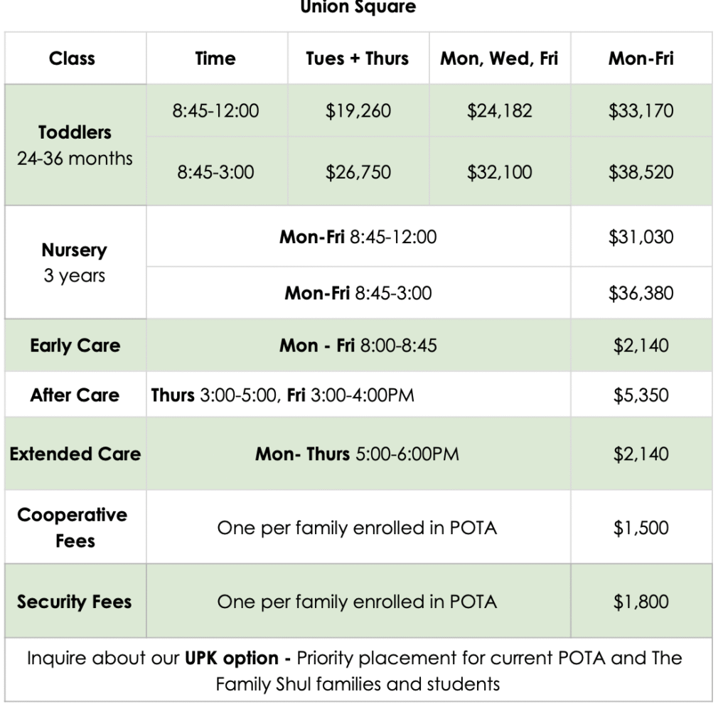The height and width of the screenshot is (714, 728).
Task: Select the After Care $5,350 price
Action: pyautogui.click(x=641, y=395)
